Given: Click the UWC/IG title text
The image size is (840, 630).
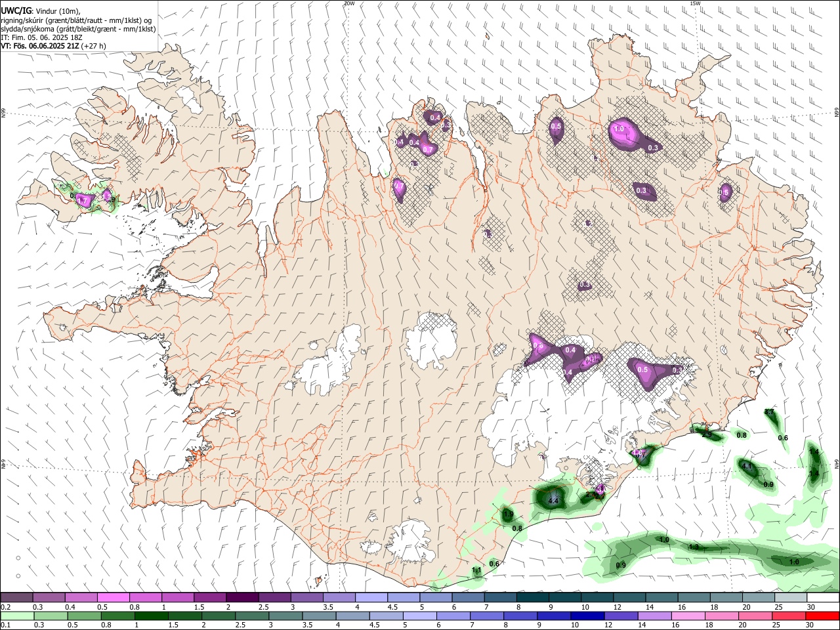Looking at the screenshot, I should pyautogui.click(x=16, y=10).
